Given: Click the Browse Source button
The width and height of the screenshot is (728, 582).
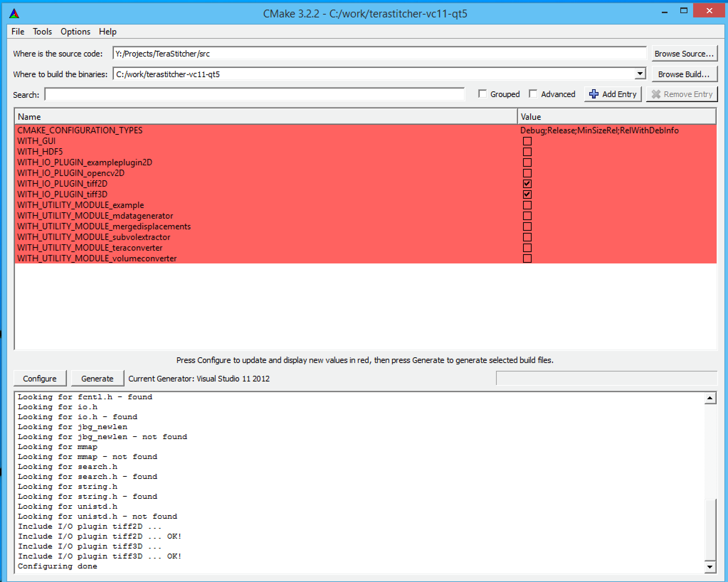Looking at the screenshot, I should tap(684, 54).
